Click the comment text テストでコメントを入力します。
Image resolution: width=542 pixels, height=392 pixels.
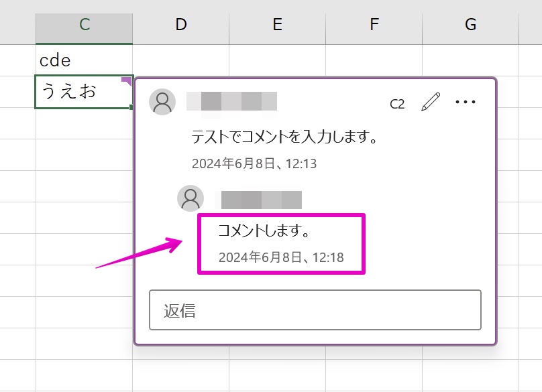point(284,137)
